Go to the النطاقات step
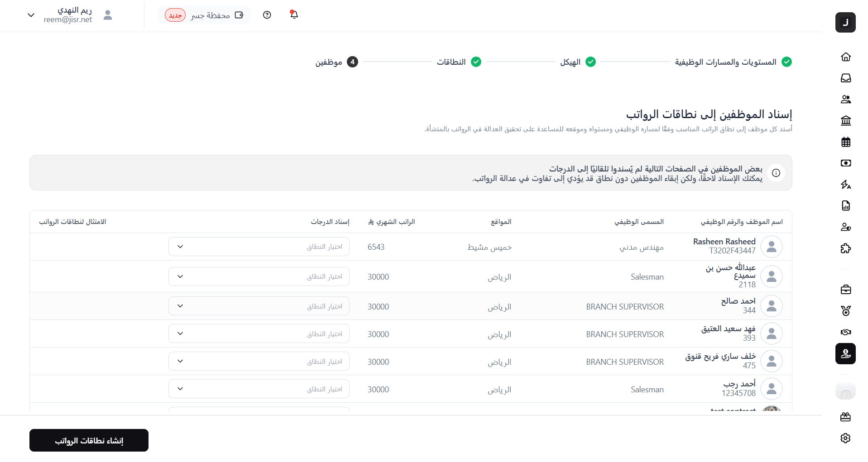Image resolution: width=868 pixels, height=462 pixels. pyautogui.click(x=458, y=62)
